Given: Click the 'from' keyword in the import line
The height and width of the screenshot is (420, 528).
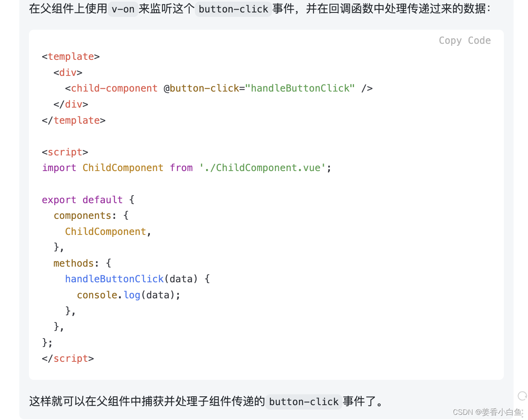Looking at the screenshot, I should point(181,168).
